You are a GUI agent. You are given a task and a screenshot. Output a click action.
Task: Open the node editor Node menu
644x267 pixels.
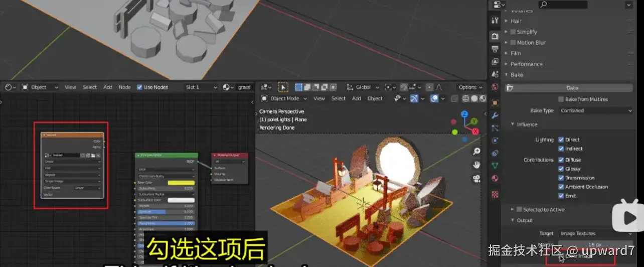click(x=124, y=87)
